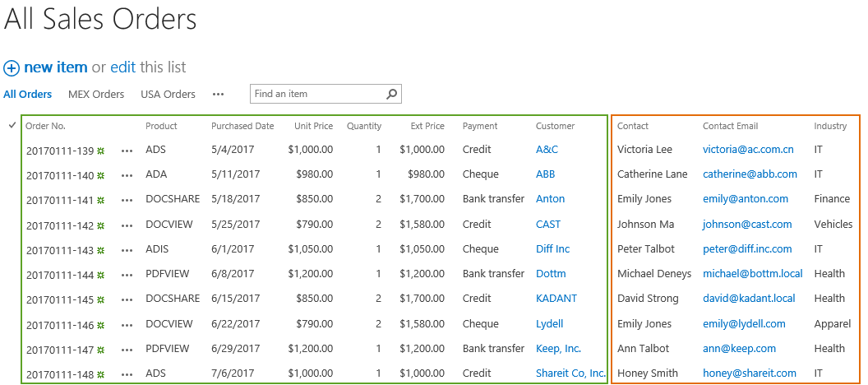Sort by Ext Price column header
868x385 pixels.
point(427,127)
